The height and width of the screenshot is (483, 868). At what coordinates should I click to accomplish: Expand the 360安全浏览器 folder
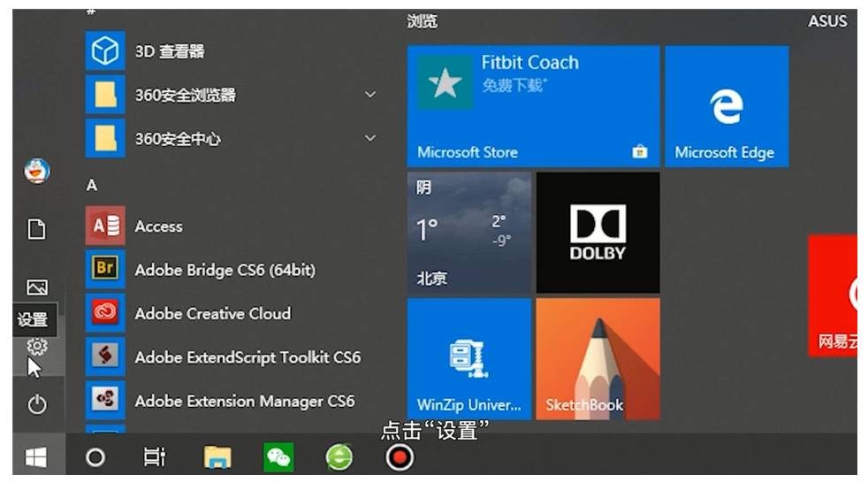[x=369, y=95]
